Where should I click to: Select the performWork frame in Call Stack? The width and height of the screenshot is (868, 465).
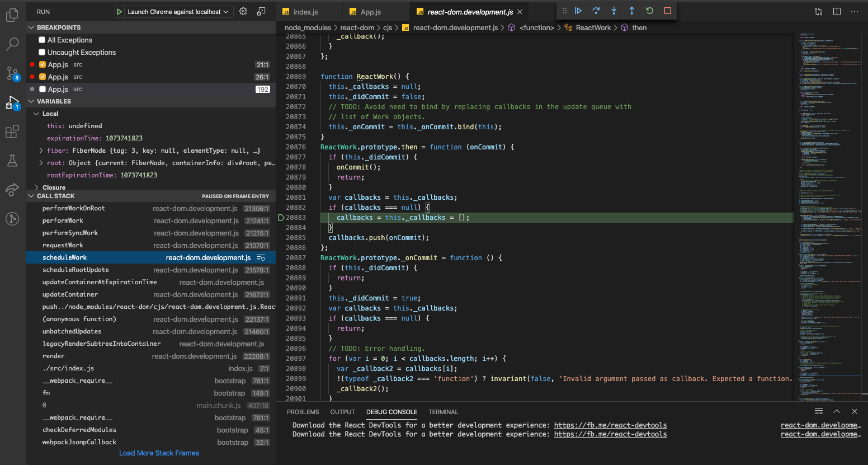point(112,220)
